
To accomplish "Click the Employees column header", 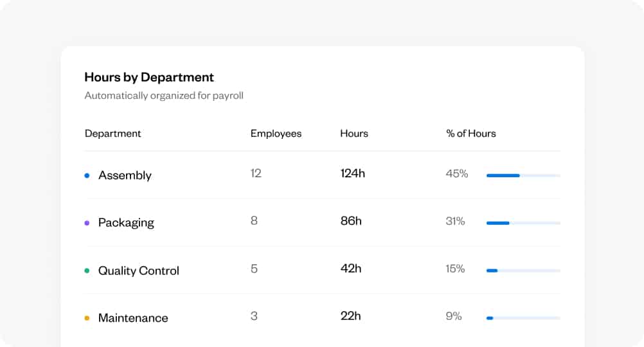I will pos(276,134).
